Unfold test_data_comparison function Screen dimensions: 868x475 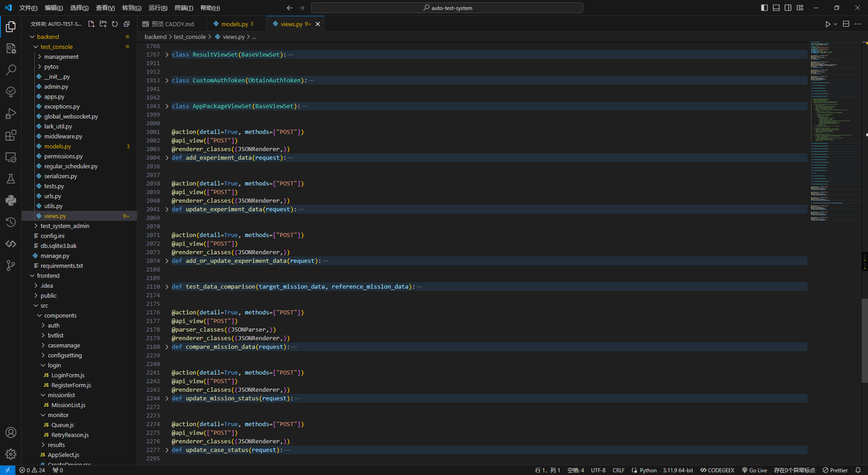point(167,287)
